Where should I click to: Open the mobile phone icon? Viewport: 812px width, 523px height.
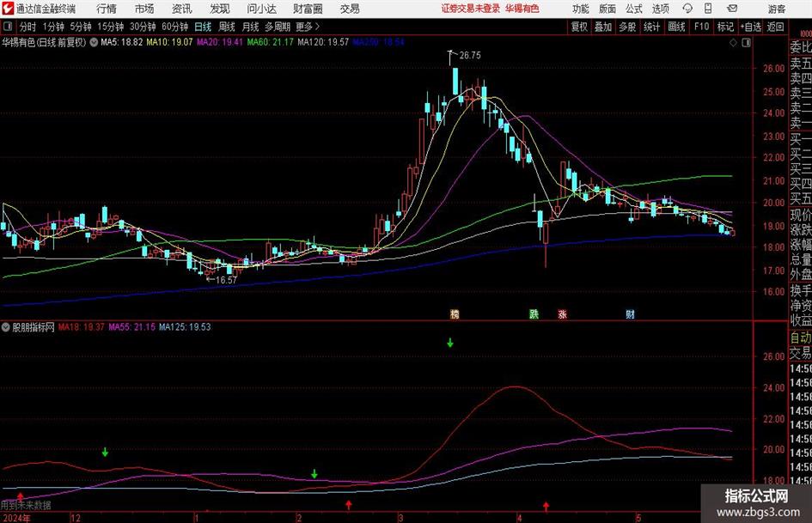[708, 9]
